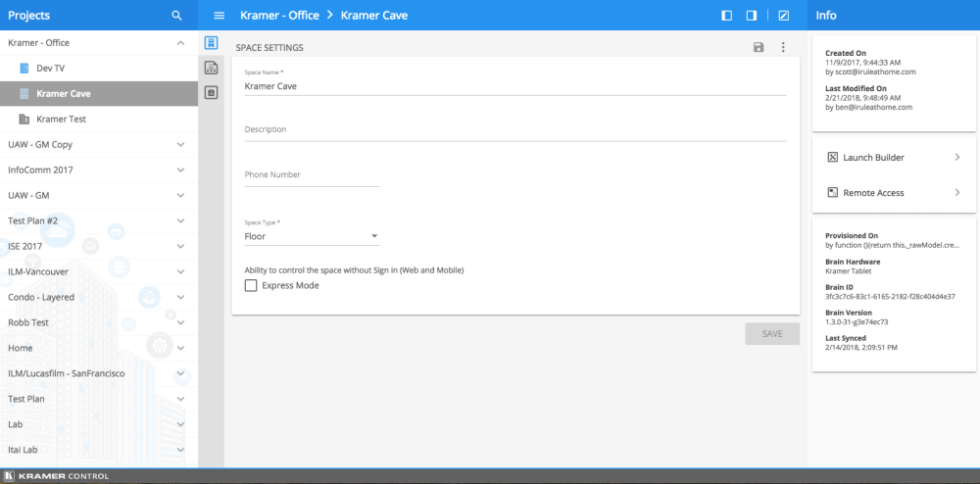Click the Kramer Tablet hardware text
The height and width of the screenshot is (484, 980).
coord(849,271)
